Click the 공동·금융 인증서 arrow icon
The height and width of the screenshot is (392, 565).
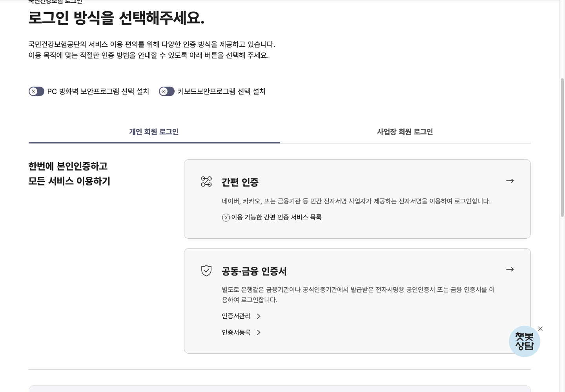click(510, 269)
